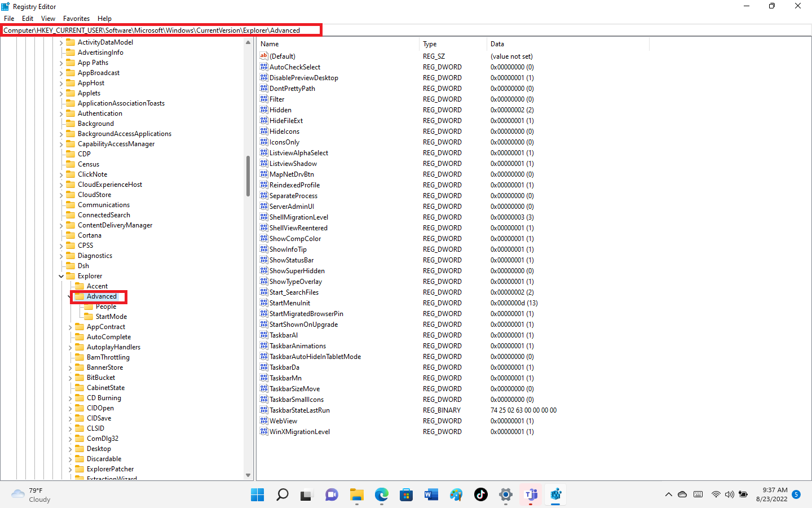Open taskbar Search
Image resolution: width=812 pixels, height=508 pixels.
pos(283,495)
